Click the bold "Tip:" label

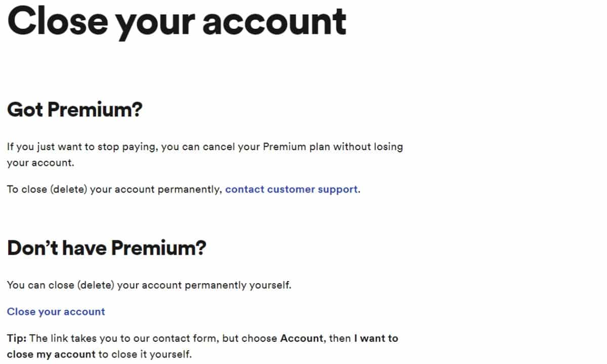coord(17,338)
